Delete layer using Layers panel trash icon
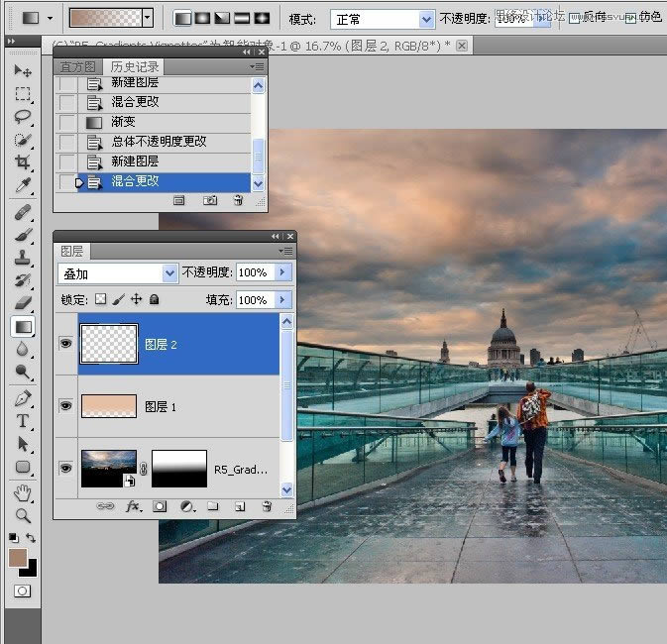 tap(266, 506)
